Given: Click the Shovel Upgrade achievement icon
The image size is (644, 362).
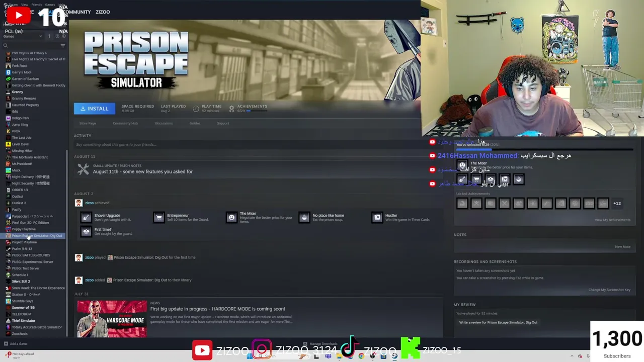Looking at the screenshot, I should pos(86,217).
